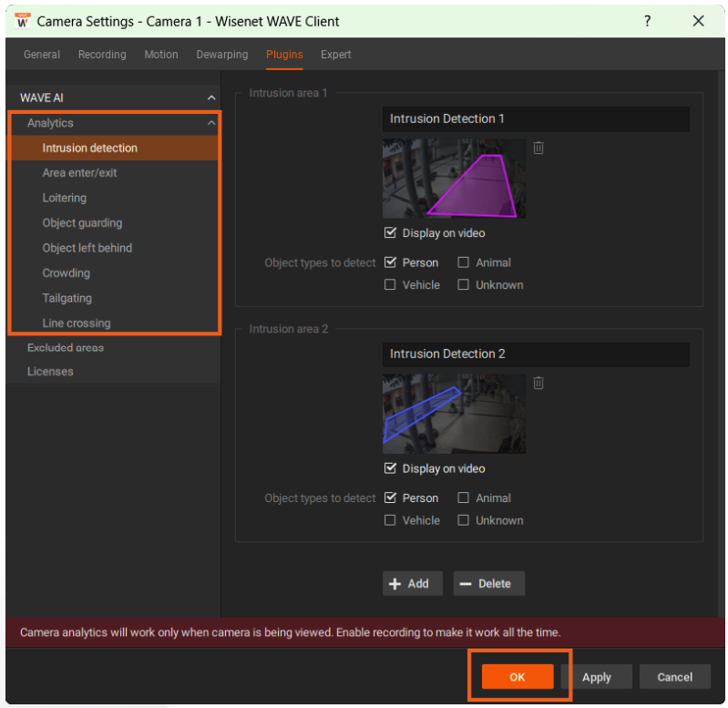
Task: Uncheck Person in Intrusion area 1
Action: click(390, 262)
